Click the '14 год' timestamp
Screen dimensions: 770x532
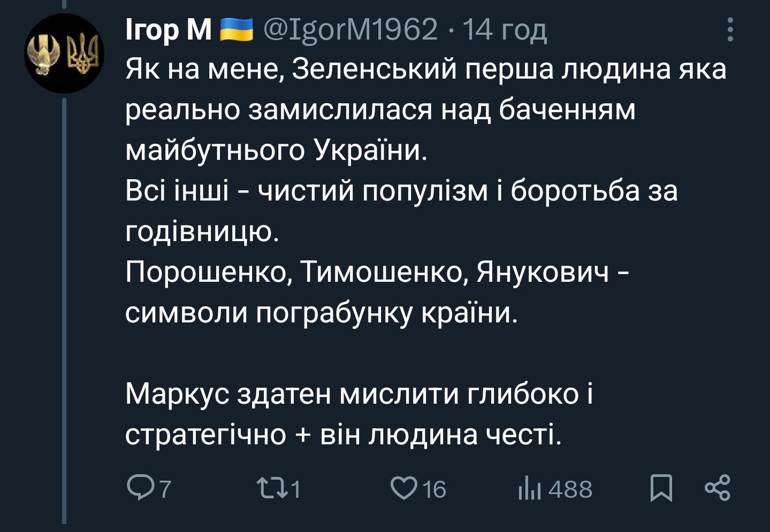[x=505, y=29]
